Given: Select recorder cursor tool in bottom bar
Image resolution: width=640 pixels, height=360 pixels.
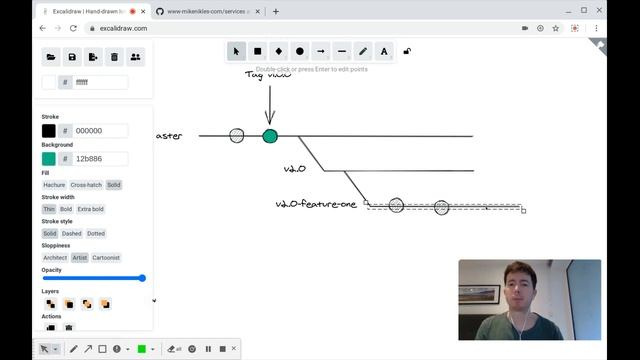Looking at the screenshot, I should click(x=44, y=349).
